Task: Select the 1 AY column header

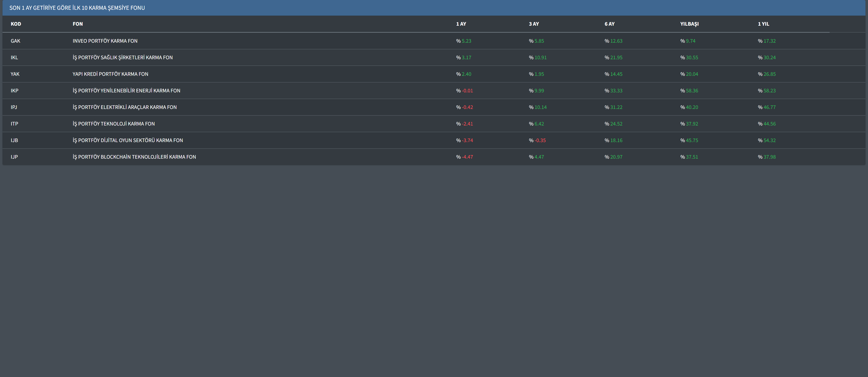Action: pyautogui.click(x=461, y=24)
